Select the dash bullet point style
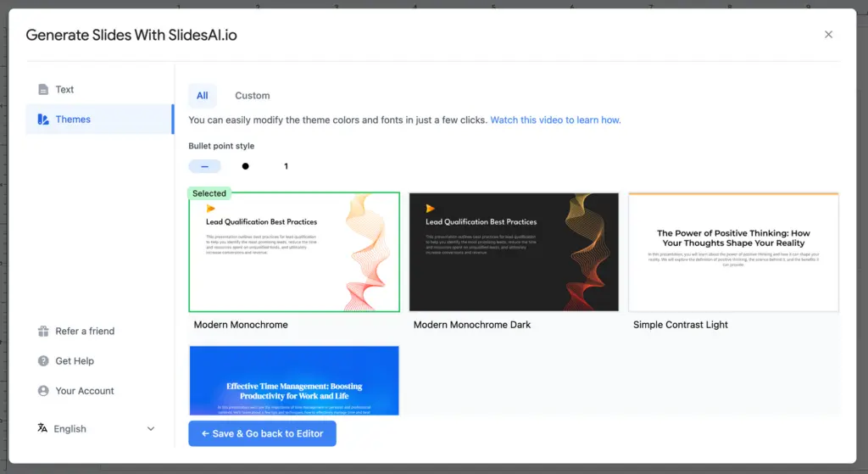868x474 pixels. pos(204,166)
